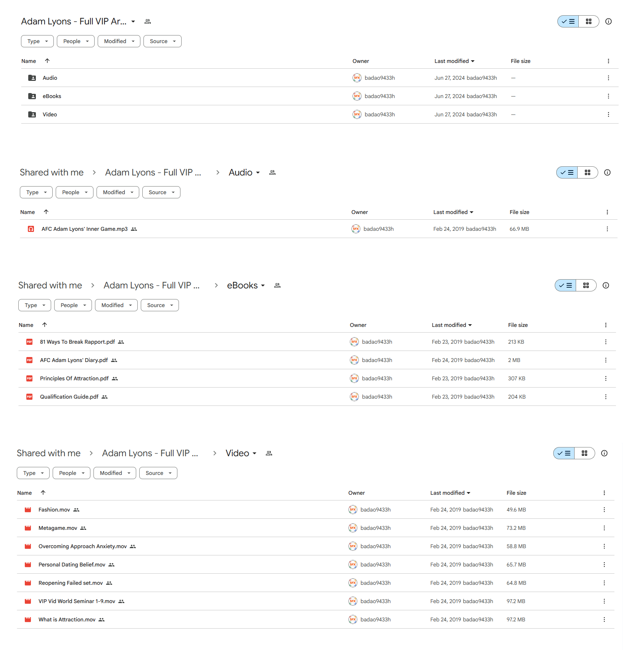Switch eBooks panel to list layout
The width and height of the screenshot is (644, 650).
point(565,285)
